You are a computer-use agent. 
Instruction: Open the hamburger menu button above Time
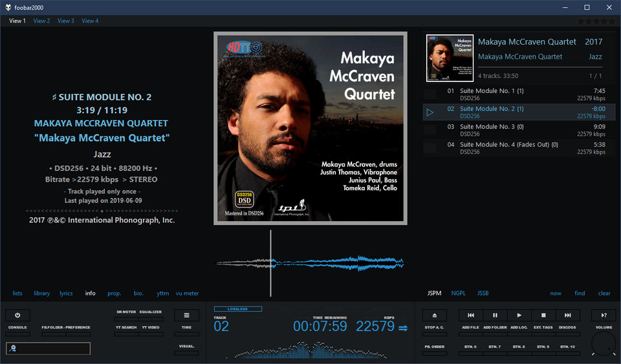point(186,316)
